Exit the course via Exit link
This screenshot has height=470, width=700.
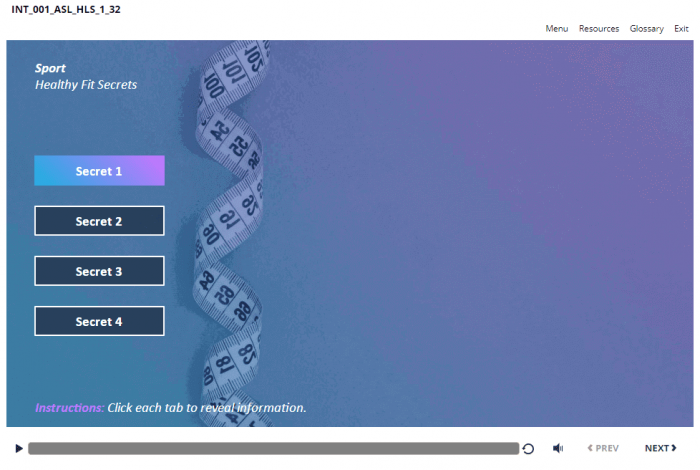point(681,29)
